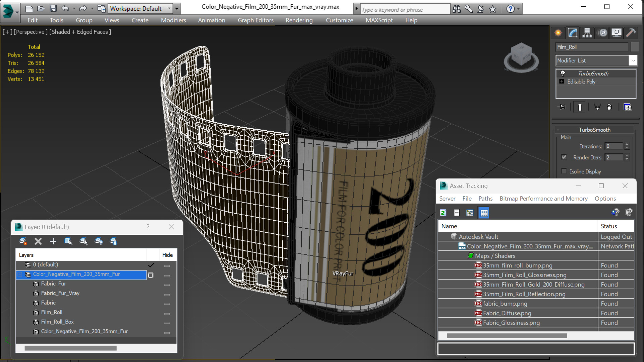Click the Status column header in Asset Tracking
The width and height of the screenshot is (644, 362).
(616, 226)
